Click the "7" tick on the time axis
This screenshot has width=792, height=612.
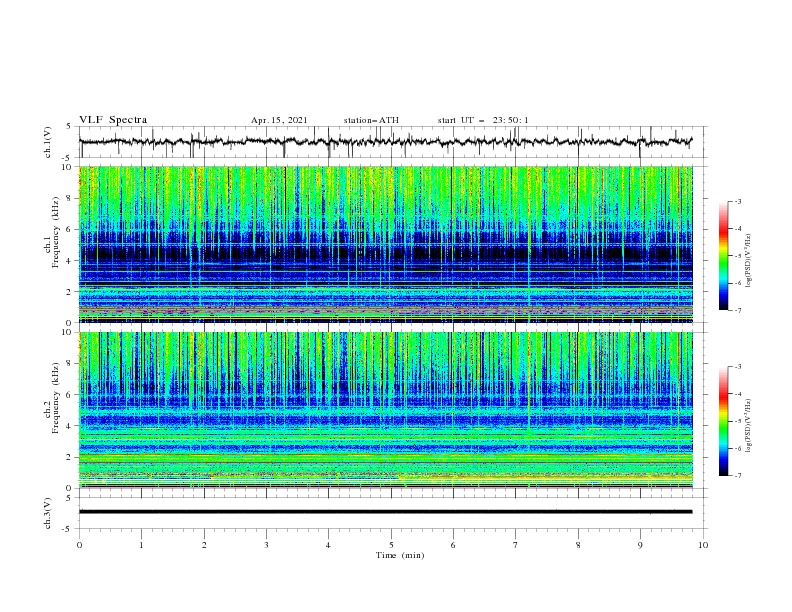(516, 545)
